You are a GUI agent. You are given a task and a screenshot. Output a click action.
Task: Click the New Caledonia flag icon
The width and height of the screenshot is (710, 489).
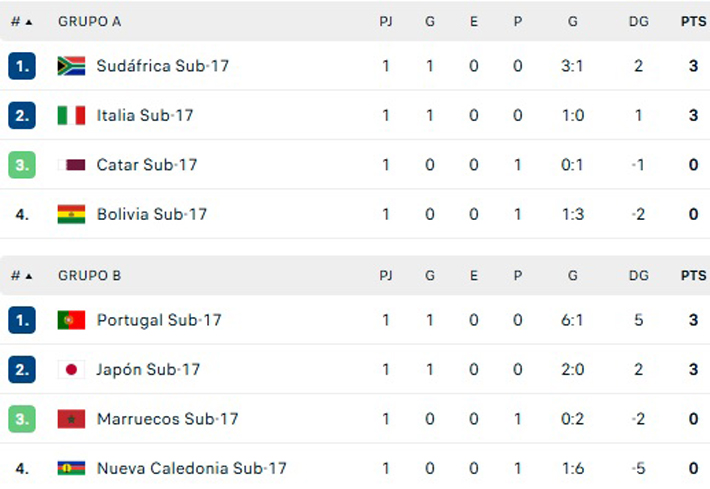pos(71,468)
